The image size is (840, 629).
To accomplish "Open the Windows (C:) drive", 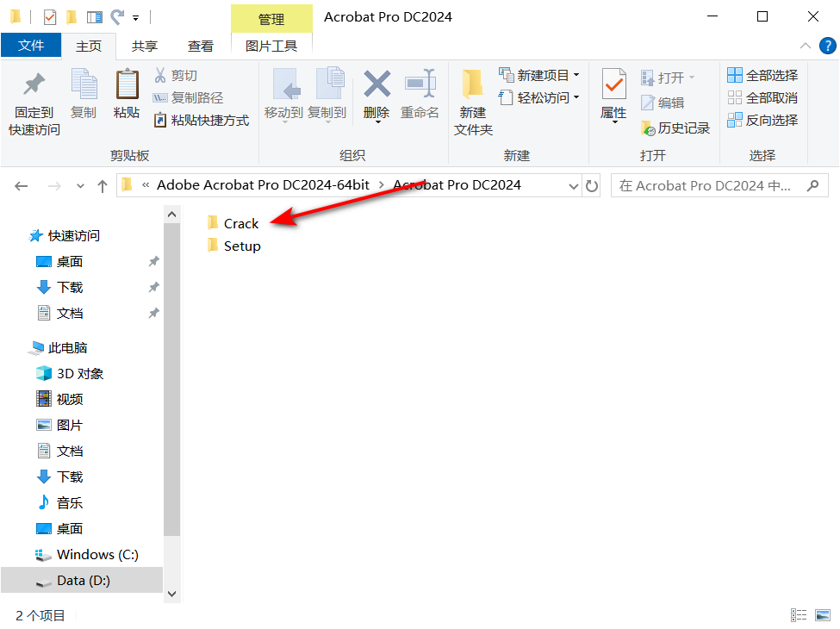I will (x=87, y=555).
